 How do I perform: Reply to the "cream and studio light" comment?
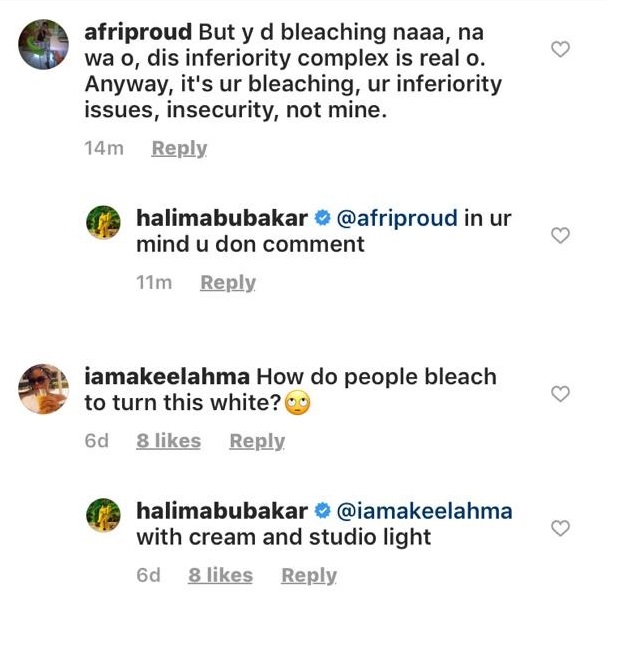[308, 575]
